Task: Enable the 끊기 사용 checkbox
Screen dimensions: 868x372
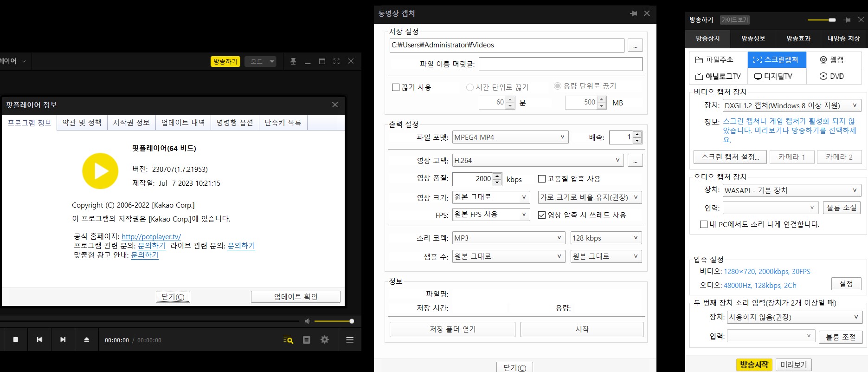Action: pos(396,87)
